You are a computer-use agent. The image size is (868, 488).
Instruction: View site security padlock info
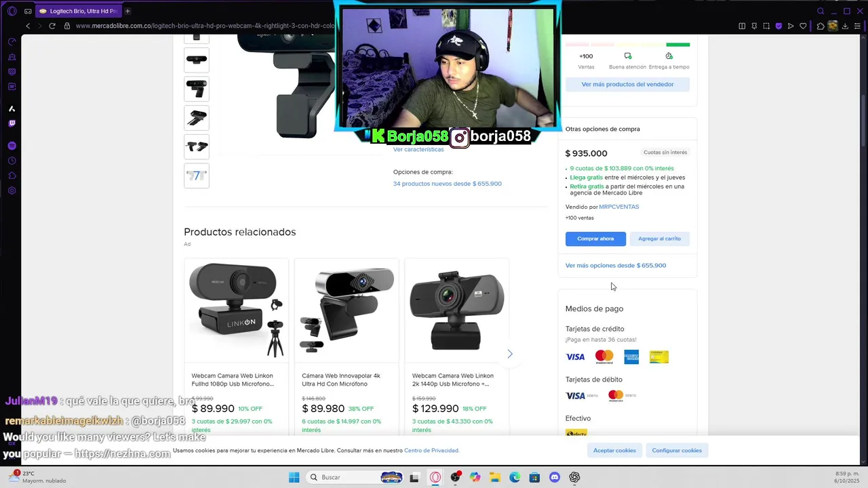(x=67, y=26)
